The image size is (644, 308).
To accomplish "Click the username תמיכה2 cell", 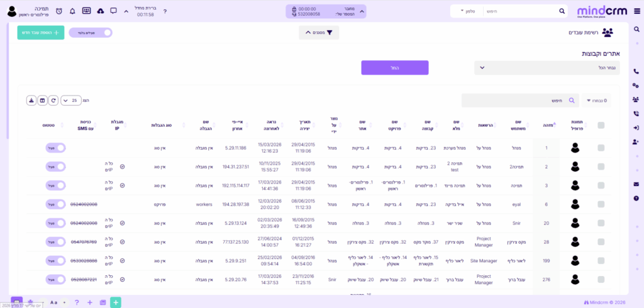I will click(518, 167).
